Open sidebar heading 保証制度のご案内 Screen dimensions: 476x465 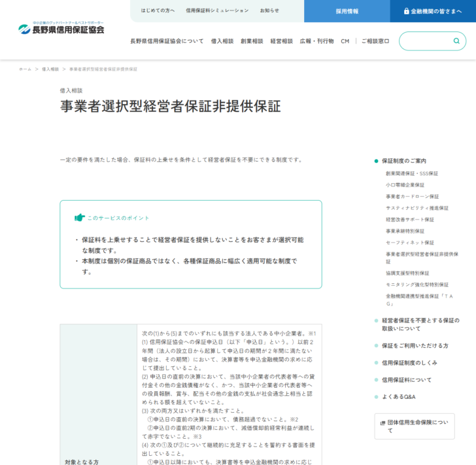click(x=404, y=161)
